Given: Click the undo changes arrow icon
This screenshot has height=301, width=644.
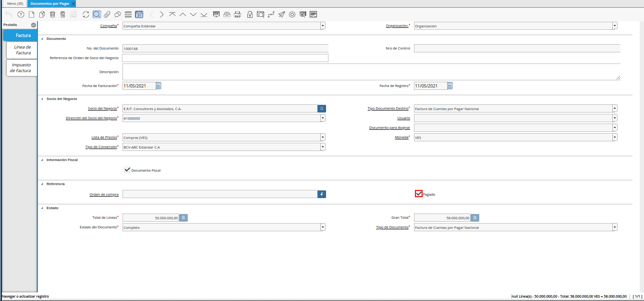Looking at the screenshot, I should pos(8,14).
